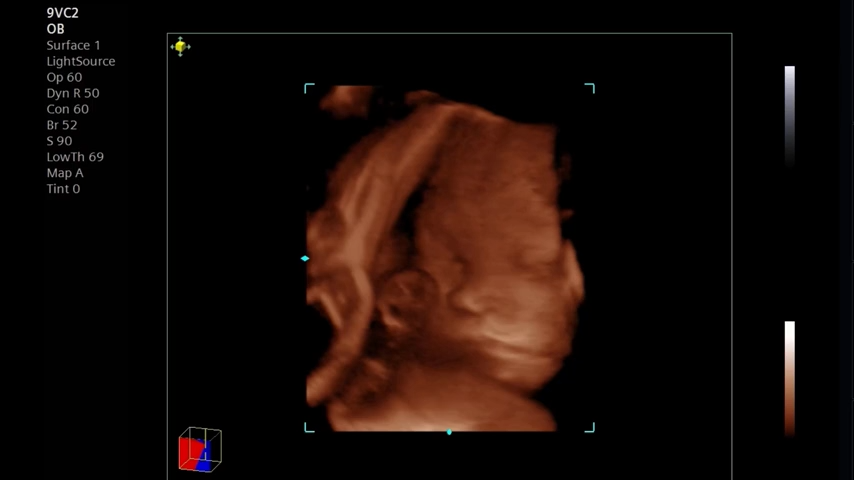Image resolution: width=854 pixels, height=480 pixels.
Task: Click the Op 60 opacity value
Action: click(64, 77)
